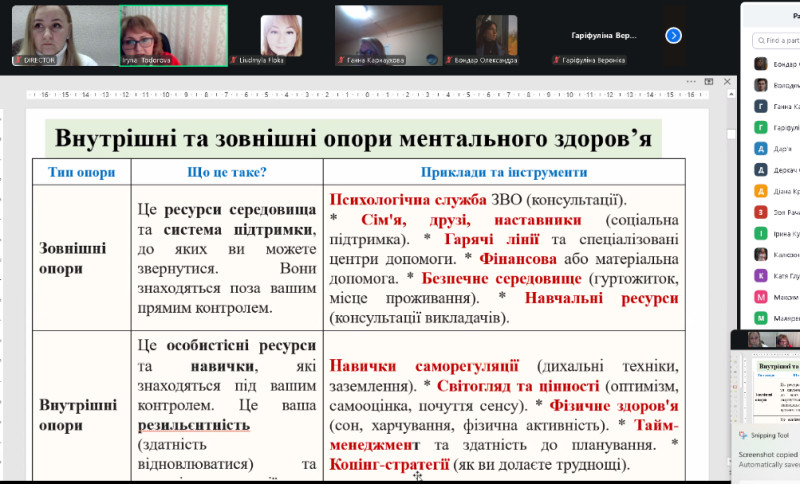800x484 pixels.
Task: Click the next video gallery arrow button
Action: click(673, 35)
